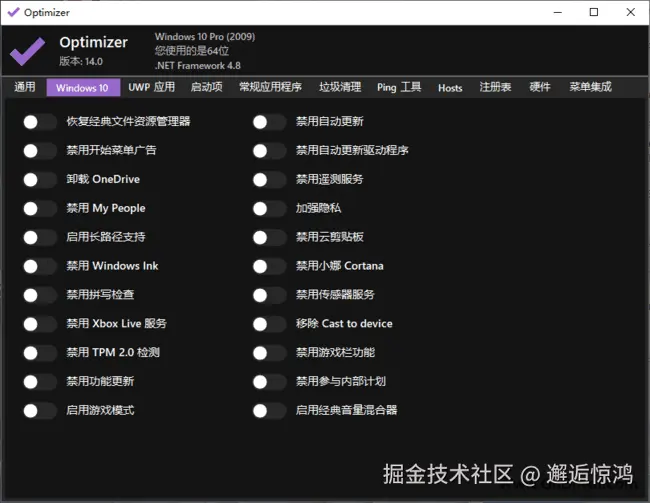Toggle 禁用 Windows Ink switch
The width and height of the screenshot is (650, 503).
pyautogui.click(x=40, y=266)
